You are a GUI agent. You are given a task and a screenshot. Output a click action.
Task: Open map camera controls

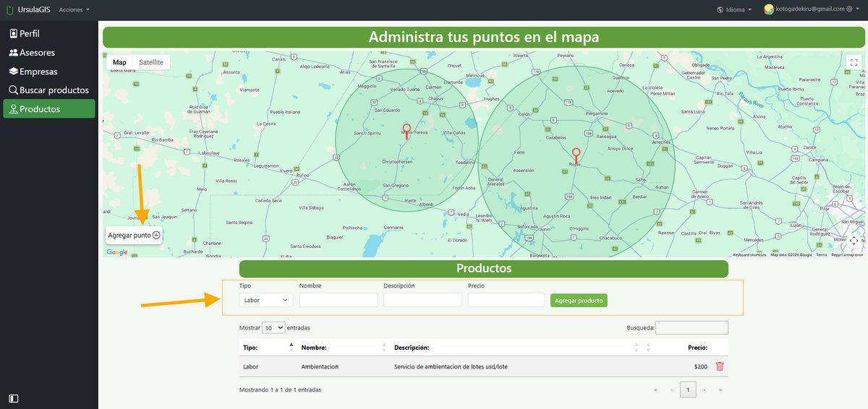pos(854,241)
